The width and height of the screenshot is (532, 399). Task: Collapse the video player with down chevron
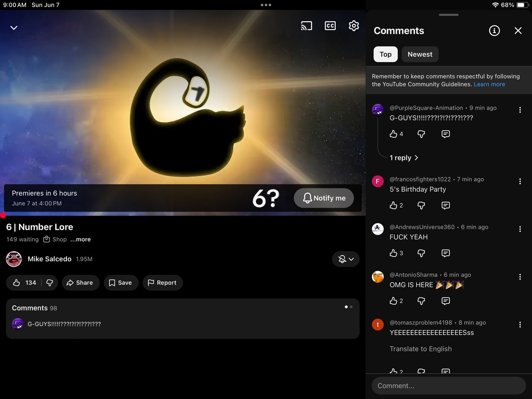tap(14, 28)
